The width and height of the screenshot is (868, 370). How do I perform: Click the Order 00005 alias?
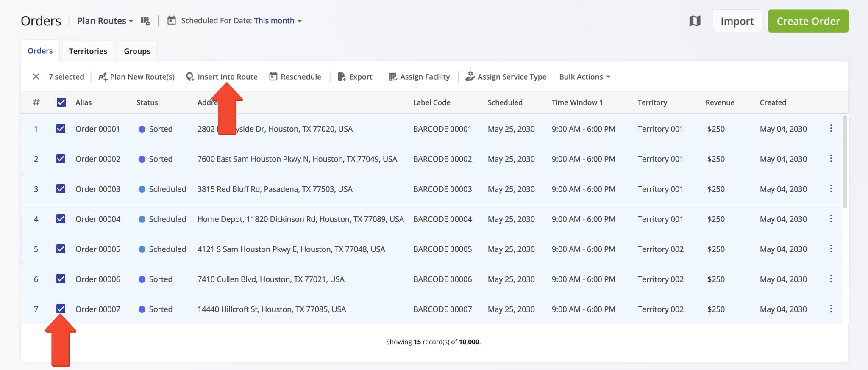[98, 249]
